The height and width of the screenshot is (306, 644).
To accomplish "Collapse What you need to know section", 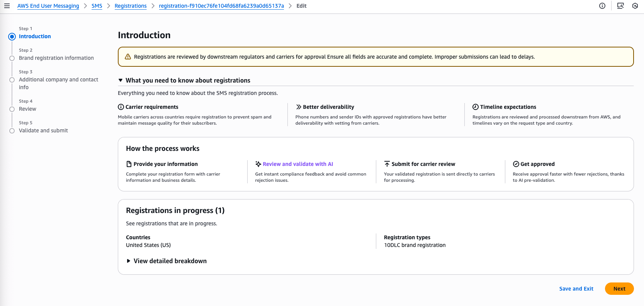I will tap(121, 80).
